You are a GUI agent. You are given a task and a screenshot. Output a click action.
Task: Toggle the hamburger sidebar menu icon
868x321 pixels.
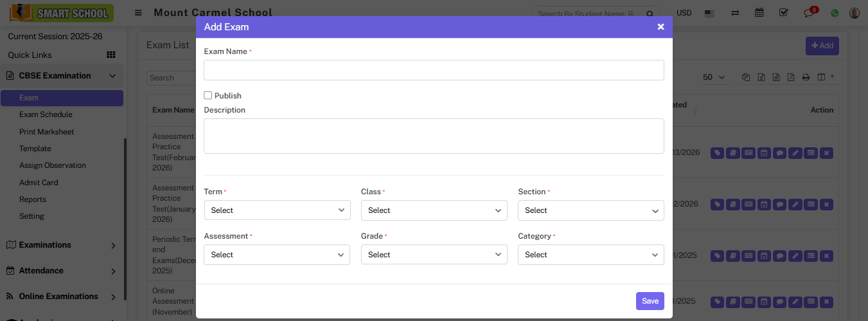click(x=138, y=13)
